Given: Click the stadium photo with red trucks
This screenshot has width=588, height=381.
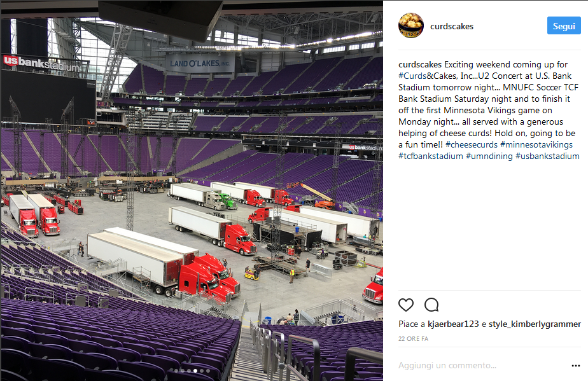Looking at the screenshot, I should (x=192, y=191).
